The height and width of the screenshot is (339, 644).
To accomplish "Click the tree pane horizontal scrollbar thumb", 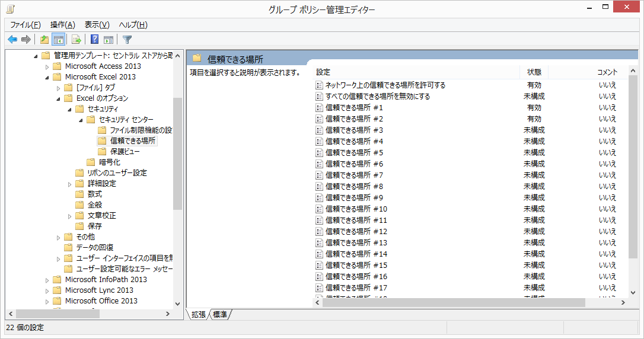I will [x=57, y=314].
